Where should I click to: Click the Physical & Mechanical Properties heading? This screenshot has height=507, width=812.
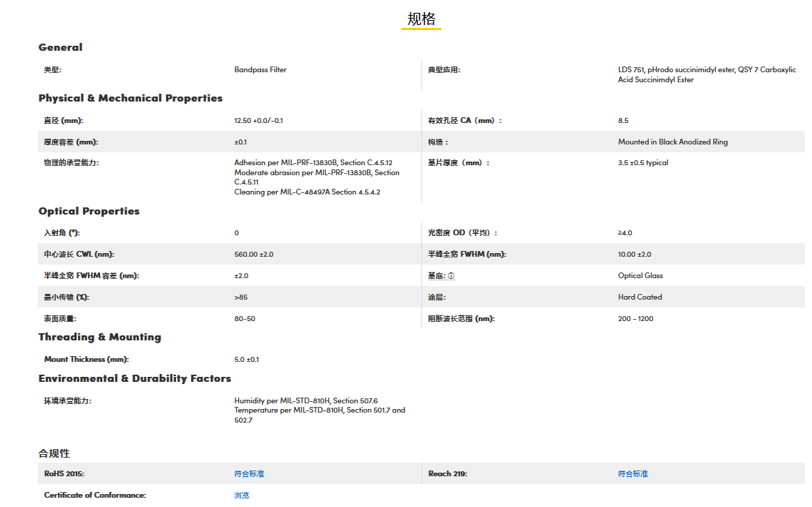pyautogui.click(x=130, y=98)
